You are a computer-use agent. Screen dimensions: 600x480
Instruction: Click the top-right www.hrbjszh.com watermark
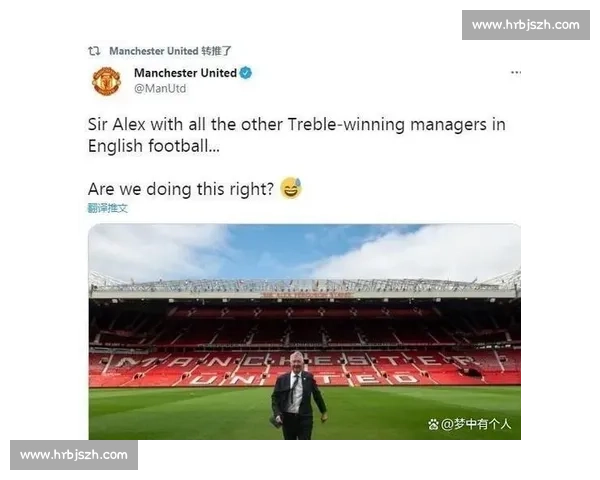[526, 25]
